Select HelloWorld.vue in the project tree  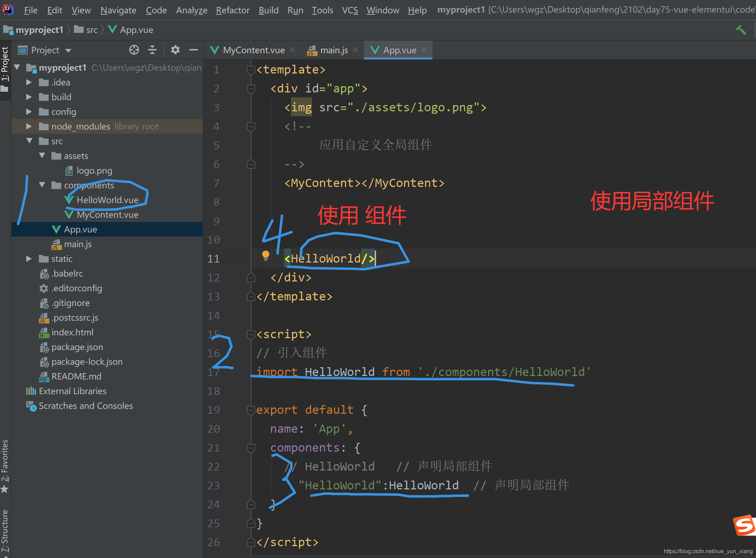click(x=108, y=200)
